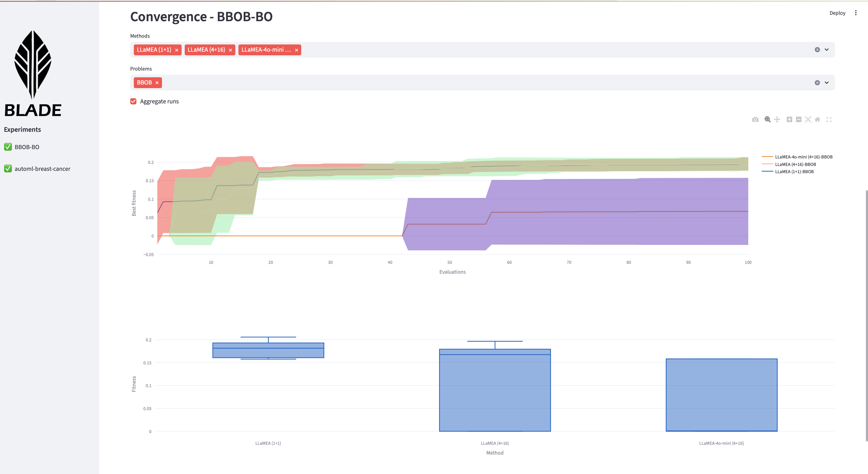
Task: Expand the Methods multiselect dropdown
Action: coord(827,50)
